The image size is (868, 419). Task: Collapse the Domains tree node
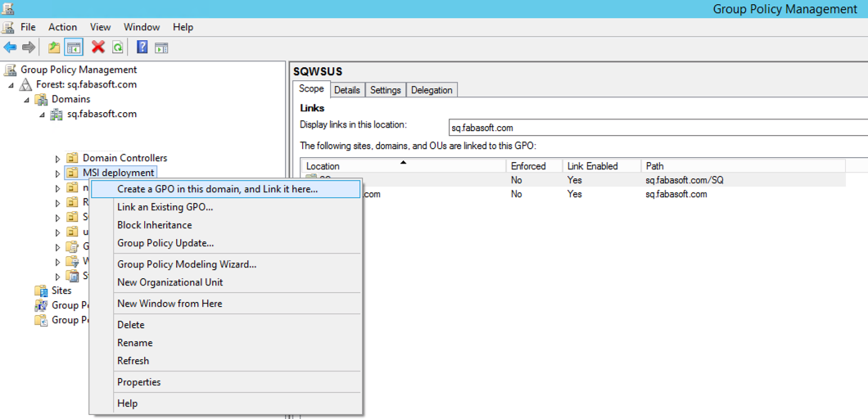26,100
